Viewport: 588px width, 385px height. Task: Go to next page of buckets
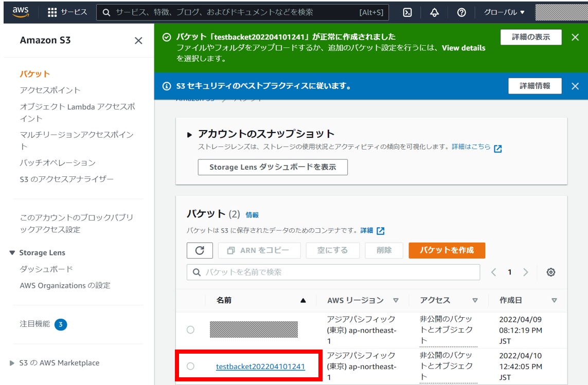(x=525, y=272)
